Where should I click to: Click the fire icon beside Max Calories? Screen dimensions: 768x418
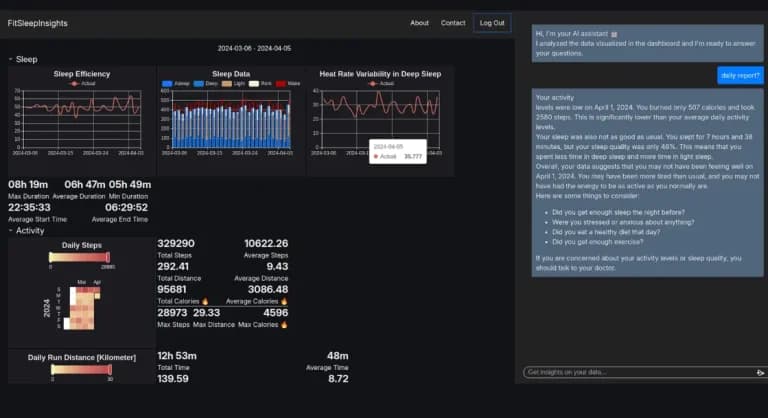pyautogui.click(x=284, y=324)
